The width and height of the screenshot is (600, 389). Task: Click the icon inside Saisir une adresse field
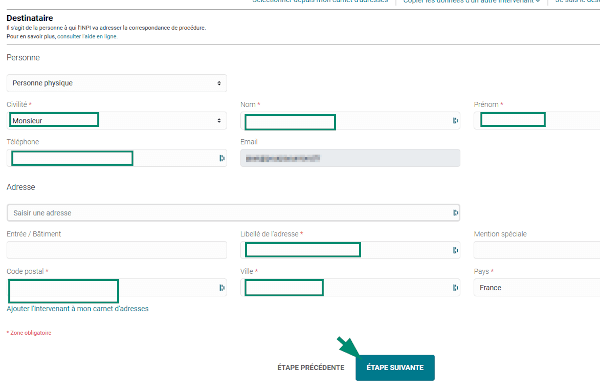coord(455,213)
